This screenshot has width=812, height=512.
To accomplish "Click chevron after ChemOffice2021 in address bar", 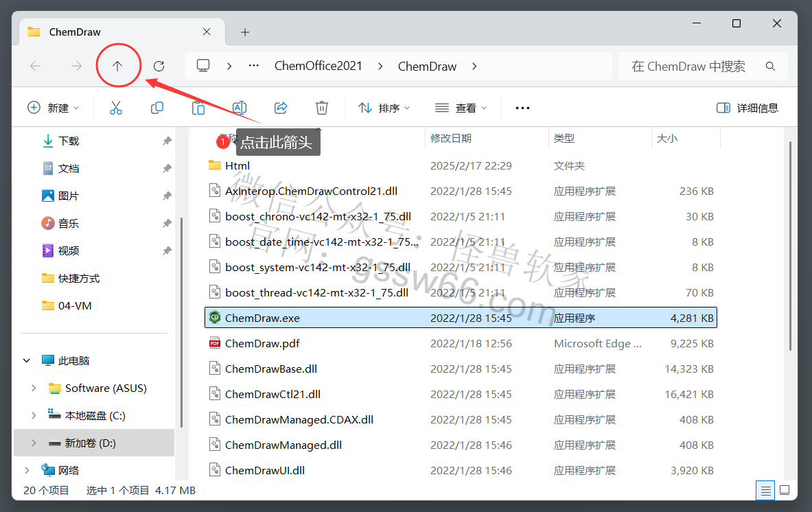I will 381,67.
